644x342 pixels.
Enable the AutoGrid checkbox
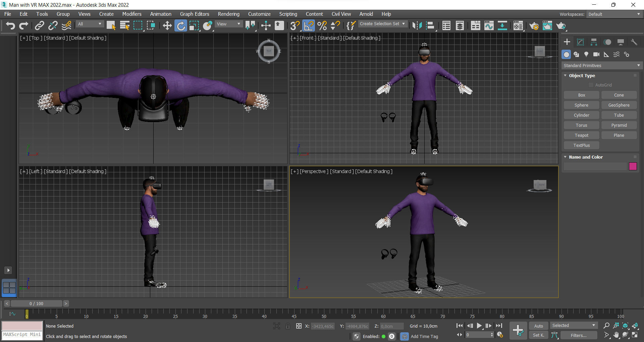coord(591,85)
